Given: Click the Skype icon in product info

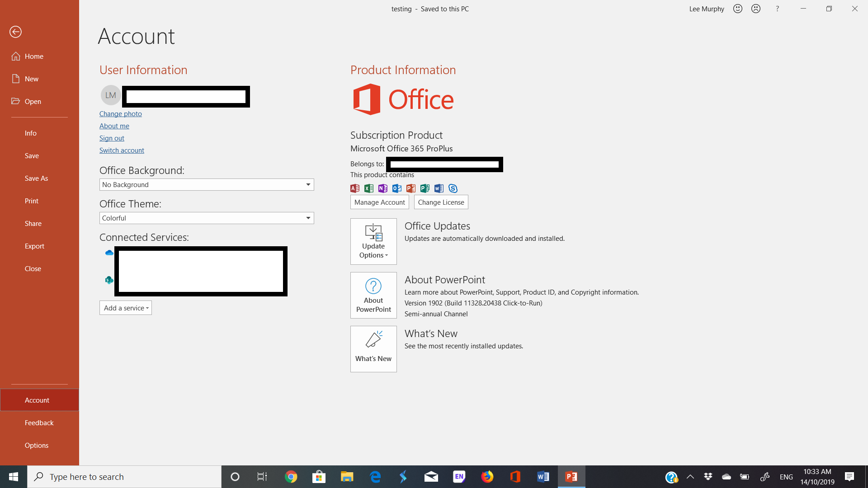Looking at the screenshot, I should point(453,188).
